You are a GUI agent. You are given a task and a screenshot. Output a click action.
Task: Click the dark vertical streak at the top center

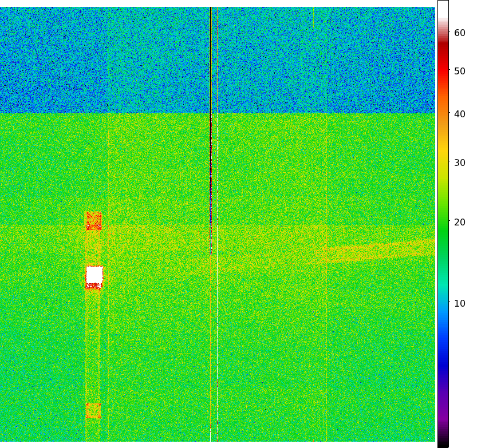[x=211, y=57]
